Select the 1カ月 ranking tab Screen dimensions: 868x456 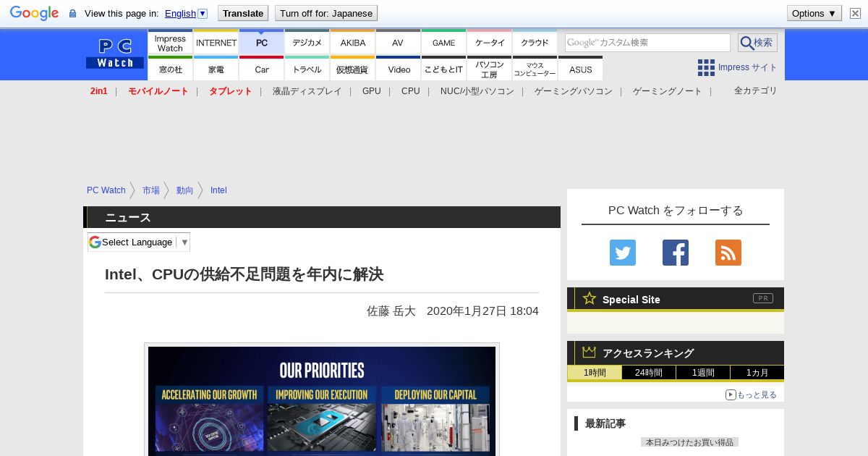pyautogui.click(x=757, y=373)
